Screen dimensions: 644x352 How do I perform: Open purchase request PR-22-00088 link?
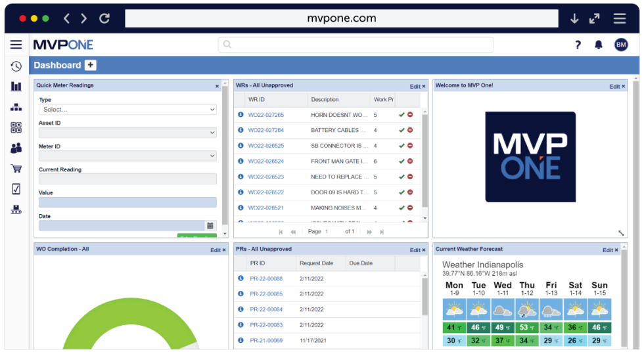(x=266, y=278)
